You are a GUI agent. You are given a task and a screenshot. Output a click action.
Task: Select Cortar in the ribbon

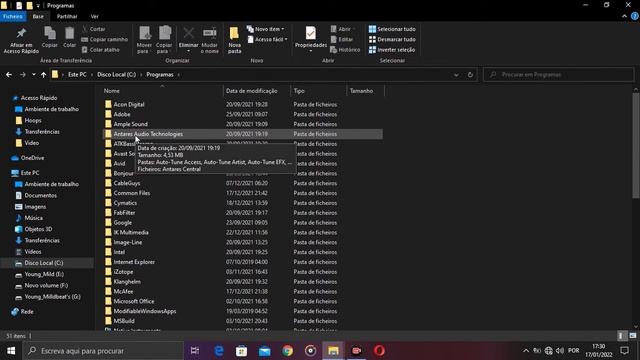click(94, 29)
